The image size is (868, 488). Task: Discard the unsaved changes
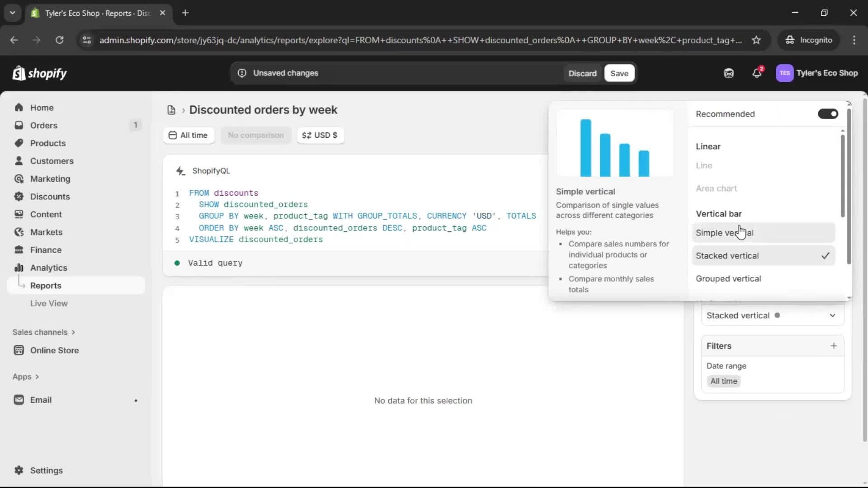(x=582, y=73)
